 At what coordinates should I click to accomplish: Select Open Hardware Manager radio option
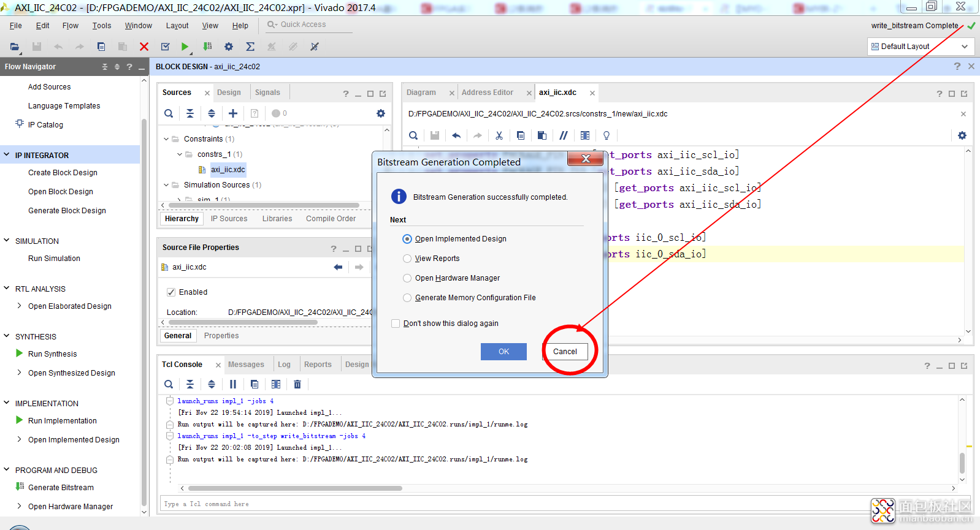[x=407, y=278]
